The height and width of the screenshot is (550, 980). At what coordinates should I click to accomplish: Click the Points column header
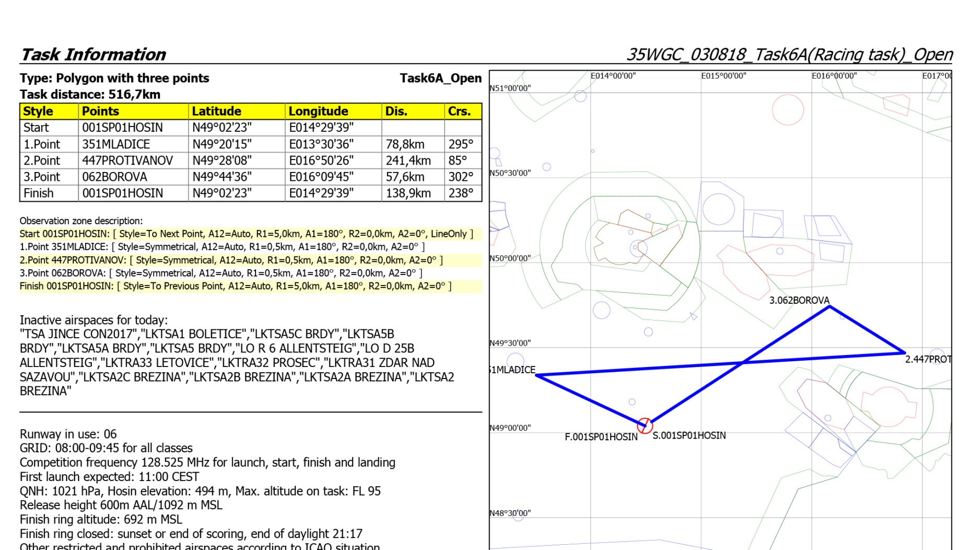click(x=100, y=111)
